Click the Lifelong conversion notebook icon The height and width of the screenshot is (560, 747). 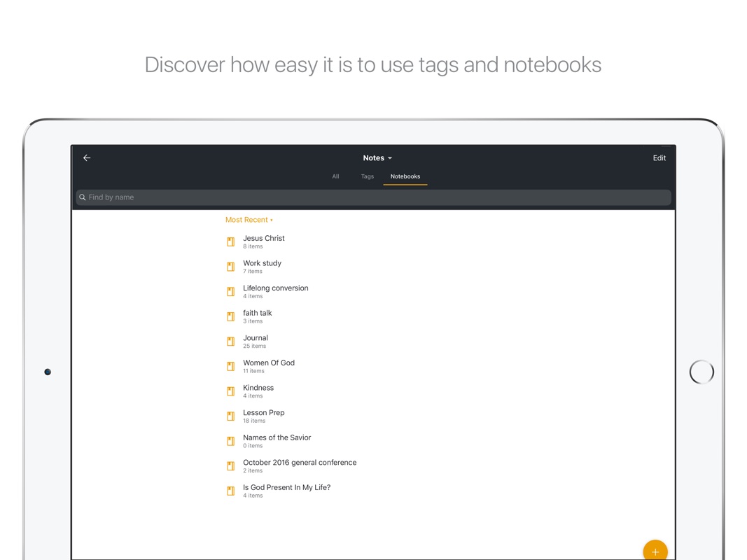coord(230,291)
